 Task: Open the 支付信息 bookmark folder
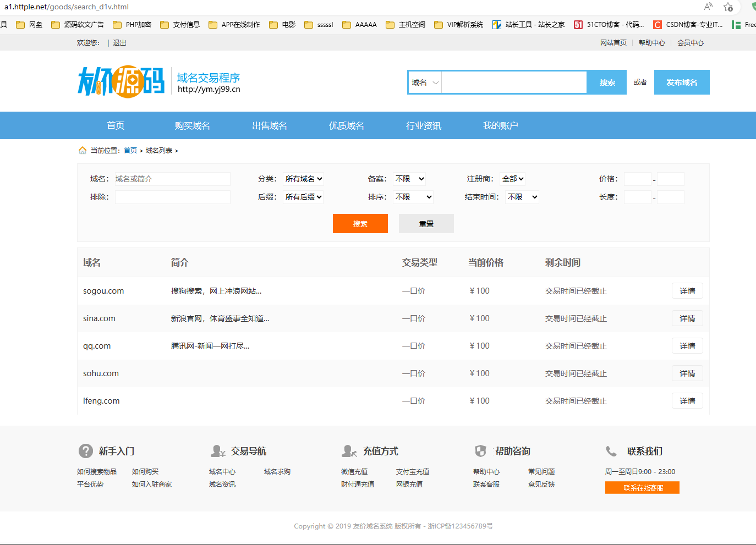[180, 25]
